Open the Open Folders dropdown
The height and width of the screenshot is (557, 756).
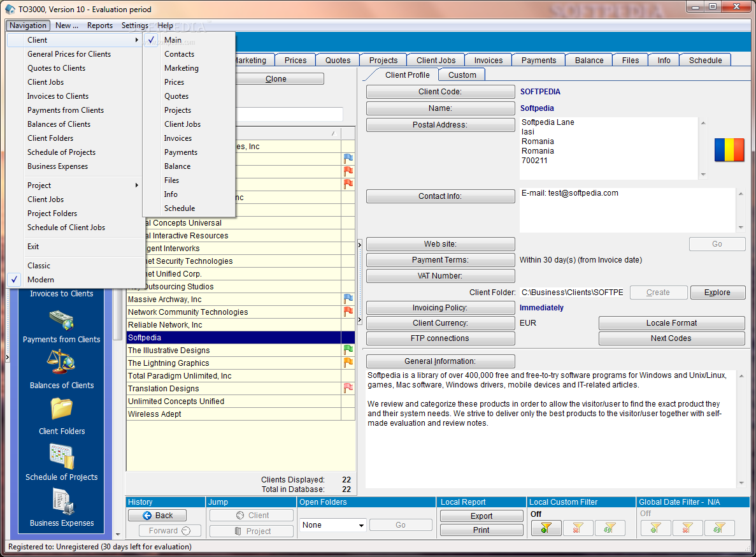[x=361, y=525]
